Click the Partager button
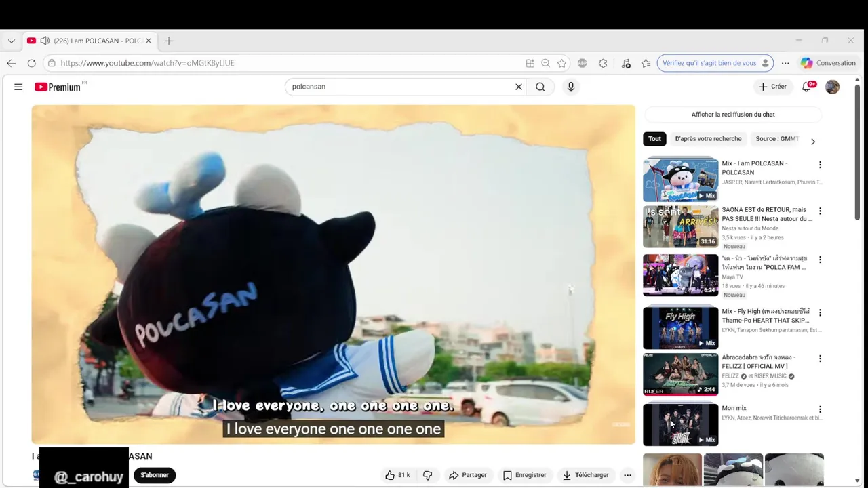The width and height of the screenshot is (868, 488). pos(468,475)
